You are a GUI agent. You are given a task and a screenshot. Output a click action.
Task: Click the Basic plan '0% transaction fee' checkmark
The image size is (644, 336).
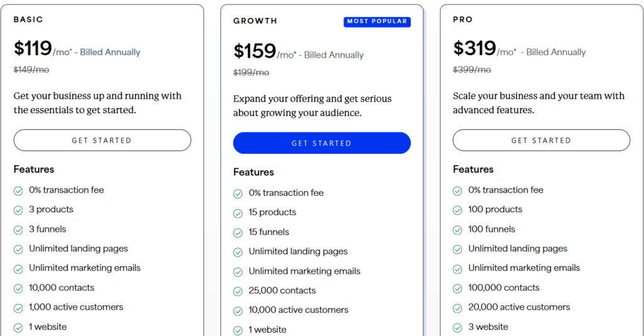click(x=18, y=191)
